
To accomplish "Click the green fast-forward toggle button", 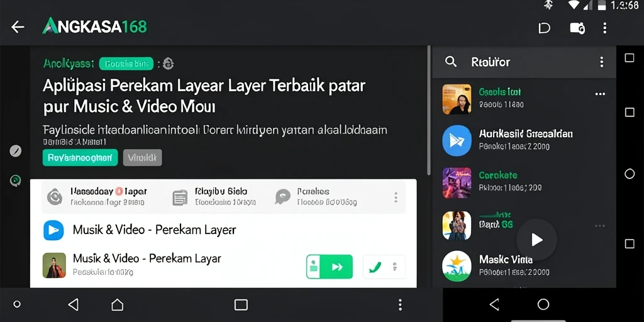I will pyautogui.click(x=330, y=267).
